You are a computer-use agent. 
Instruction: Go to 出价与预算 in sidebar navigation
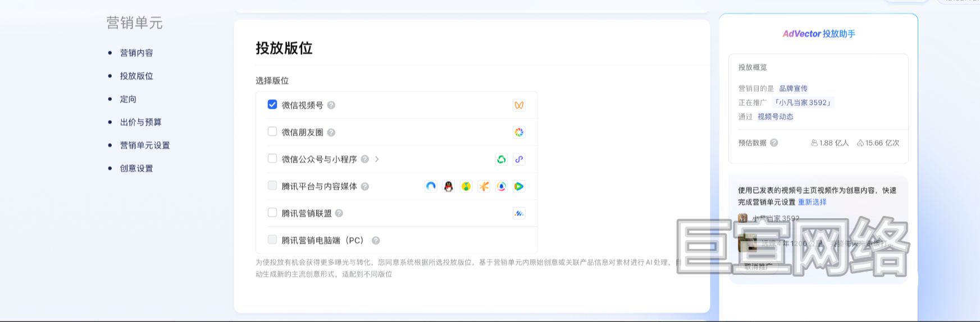click(141, 122)
